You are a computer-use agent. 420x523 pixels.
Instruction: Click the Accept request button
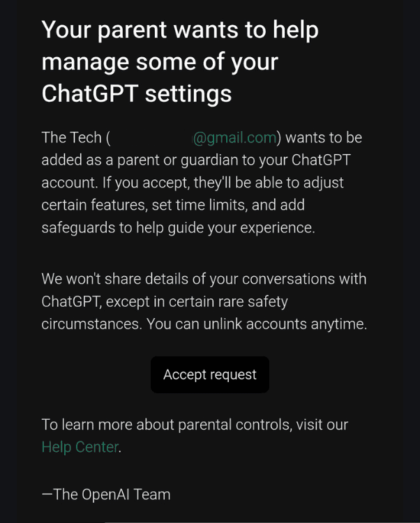(x=210, y=374)
